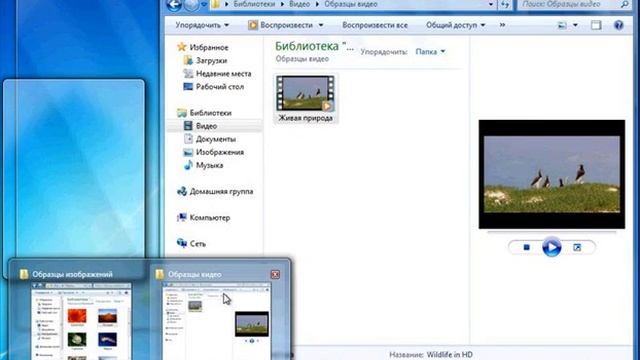The image size is (640, 360).
Task: Open Сеть in navigation pane
Action: click(198, 244)
